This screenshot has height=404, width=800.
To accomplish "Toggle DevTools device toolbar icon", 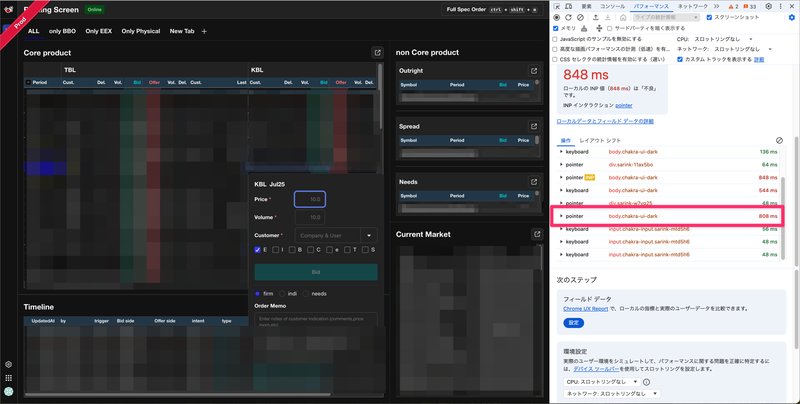I will (568, 7).
